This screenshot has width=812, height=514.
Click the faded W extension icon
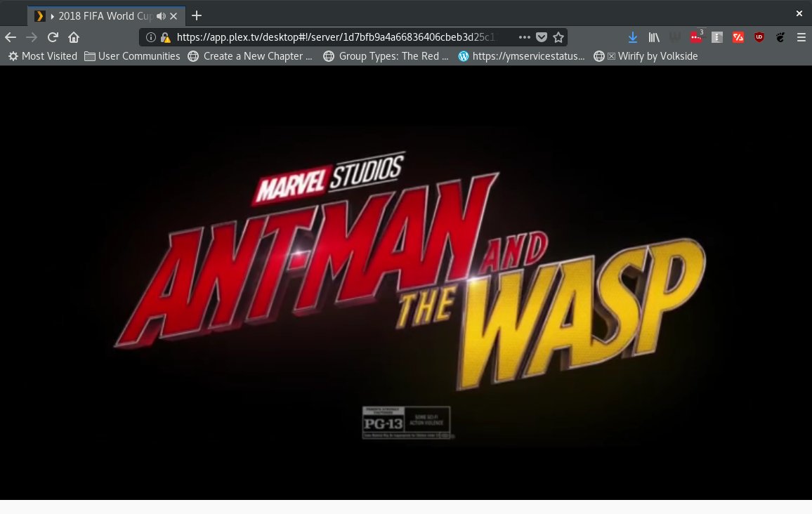click(675, 37)
